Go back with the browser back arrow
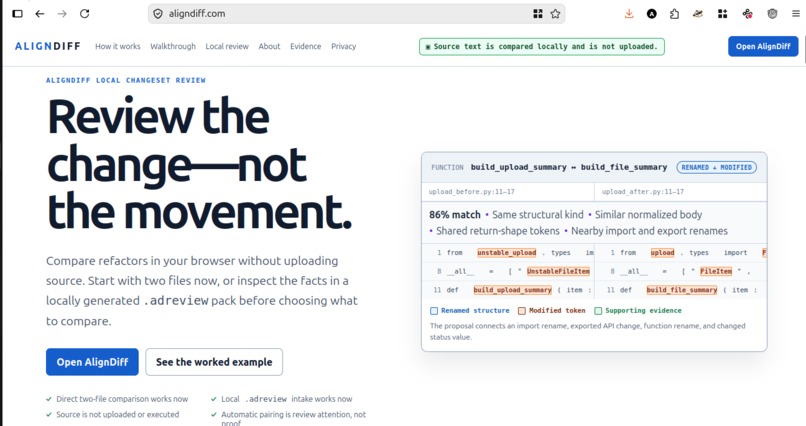Screen dimensions: 806x426 pos(40,14)
